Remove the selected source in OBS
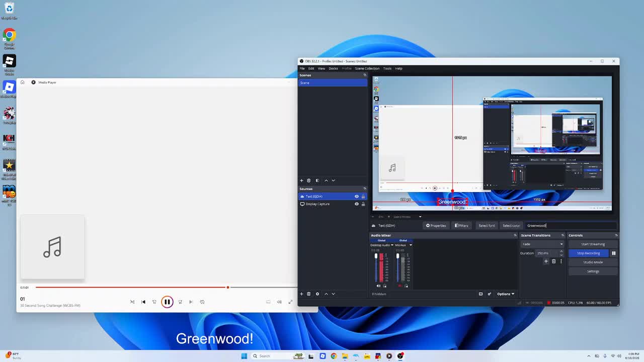 coord(309,294)
